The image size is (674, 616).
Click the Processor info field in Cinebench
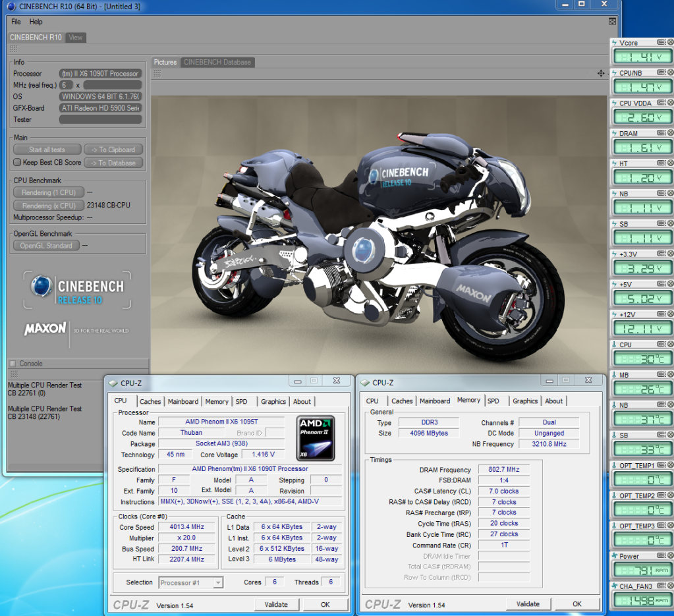(x=101, y=74)
